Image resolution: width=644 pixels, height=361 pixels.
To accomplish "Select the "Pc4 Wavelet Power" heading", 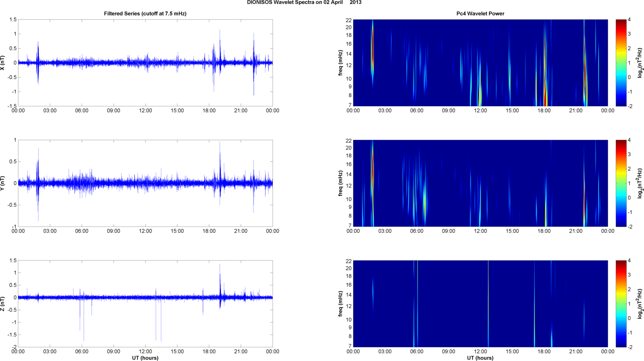I will click(x=480, y=14).
